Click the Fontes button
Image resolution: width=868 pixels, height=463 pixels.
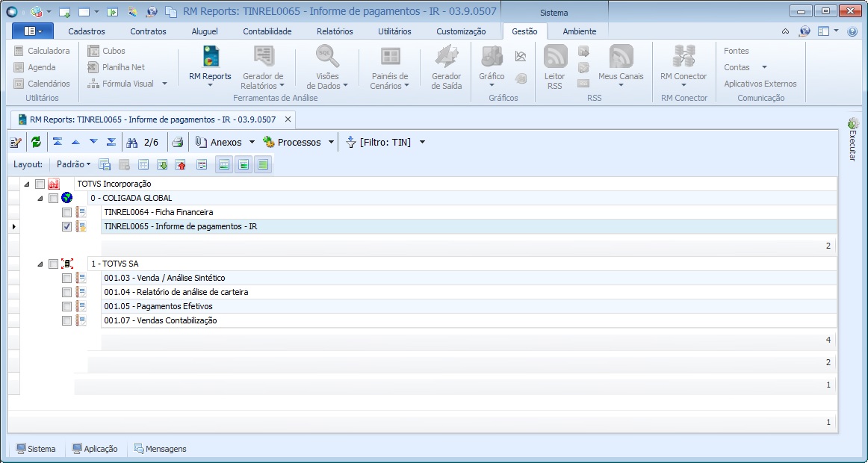[737, 51]
